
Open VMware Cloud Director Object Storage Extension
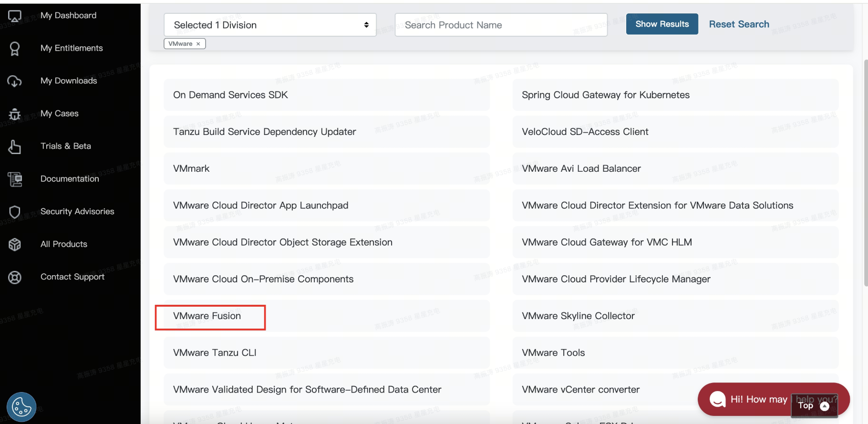327,242
